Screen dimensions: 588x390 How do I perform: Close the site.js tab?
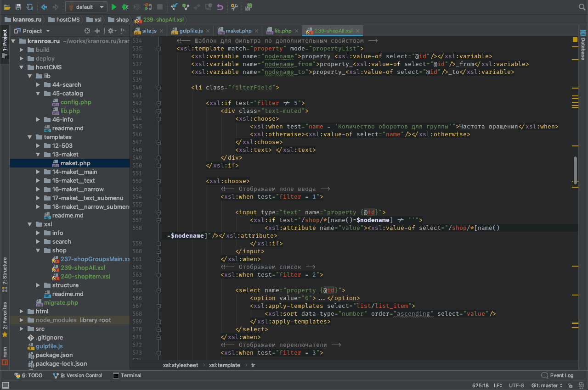pos(161,31)
